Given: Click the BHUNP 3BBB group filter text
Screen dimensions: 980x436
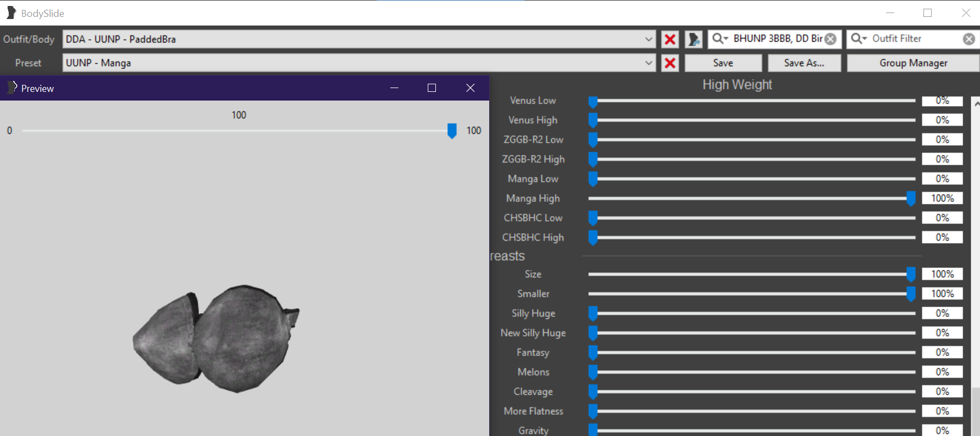Looking at the screenshot, I should pos(778,39).
